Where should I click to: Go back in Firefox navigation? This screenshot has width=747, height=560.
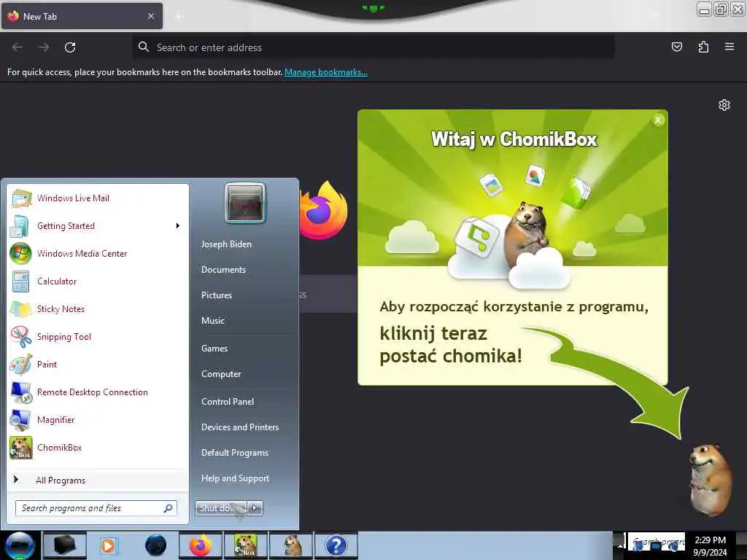[18, 47]
